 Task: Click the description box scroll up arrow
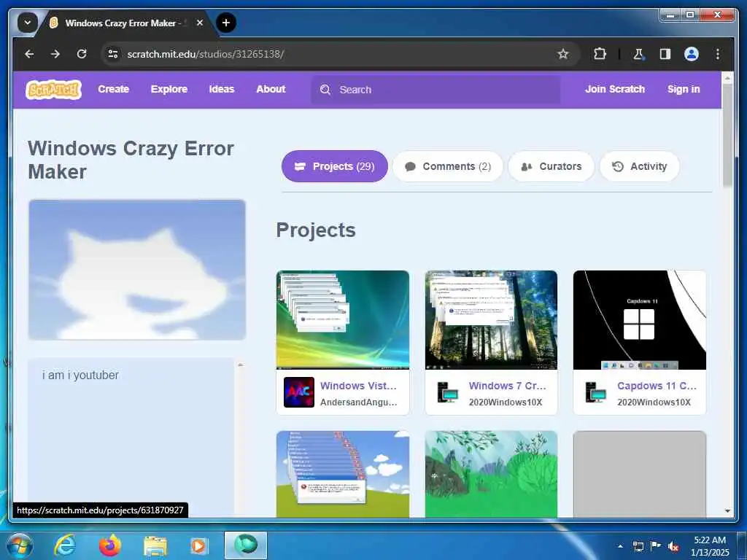point(241,365)
